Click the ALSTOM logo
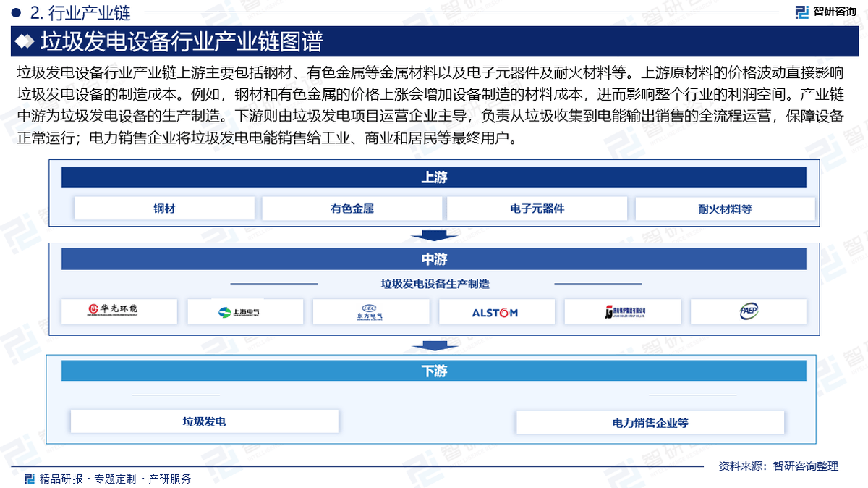This screenshot has width=868, height=488. tap(496, 312)
